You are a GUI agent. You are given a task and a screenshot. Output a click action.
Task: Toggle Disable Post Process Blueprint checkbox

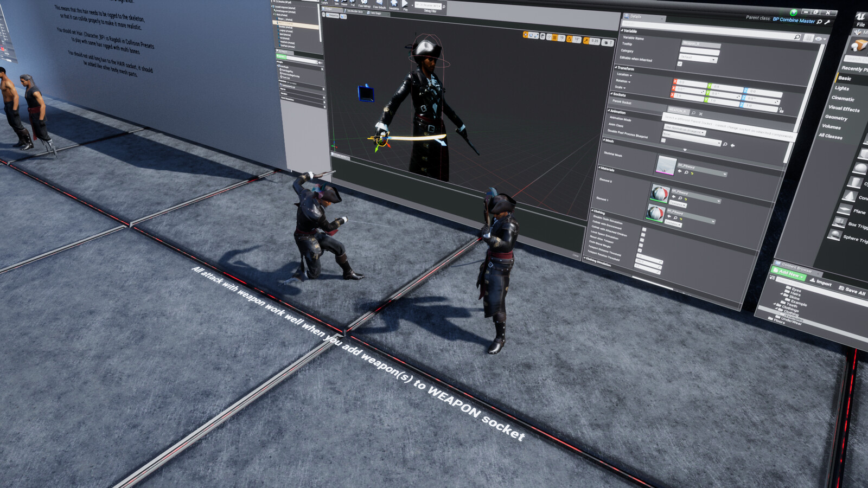[663, 140]
